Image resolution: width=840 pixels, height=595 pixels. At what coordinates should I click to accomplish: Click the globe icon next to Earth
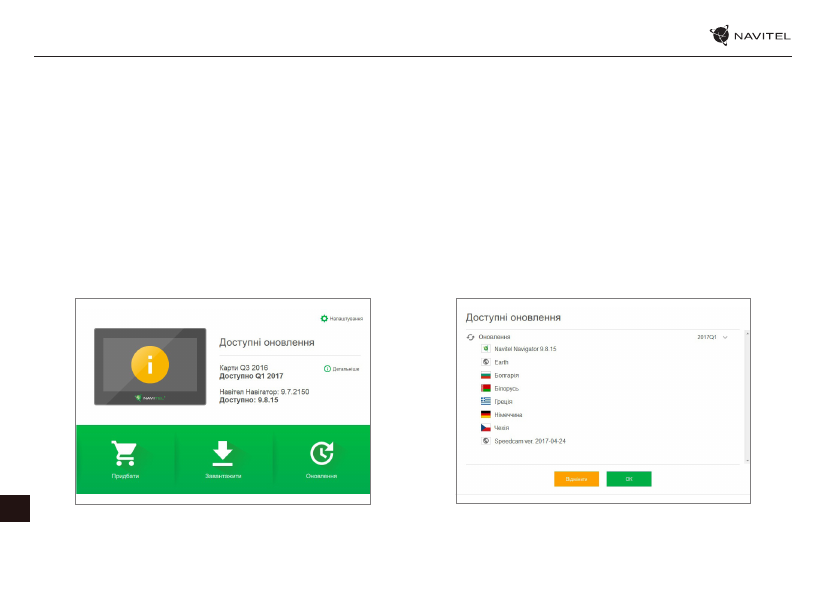point(486,361)
